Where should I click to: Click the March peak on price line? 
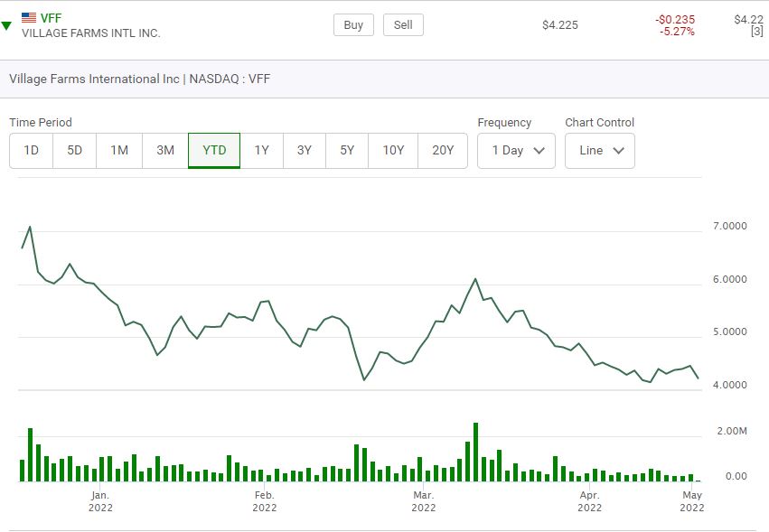pos(475,279)
